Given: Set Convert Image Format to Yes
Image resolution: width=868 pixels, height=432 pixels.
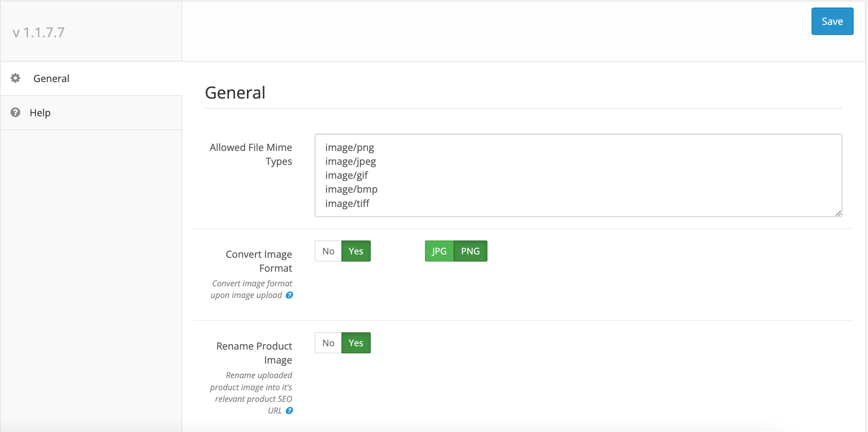Looking at the screenshot, I should pyautogui.click(x=356, y=251).
